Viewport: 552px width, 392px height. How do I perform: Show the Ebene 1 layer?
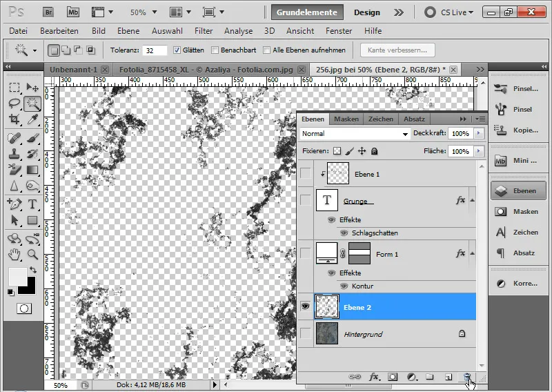305,173
